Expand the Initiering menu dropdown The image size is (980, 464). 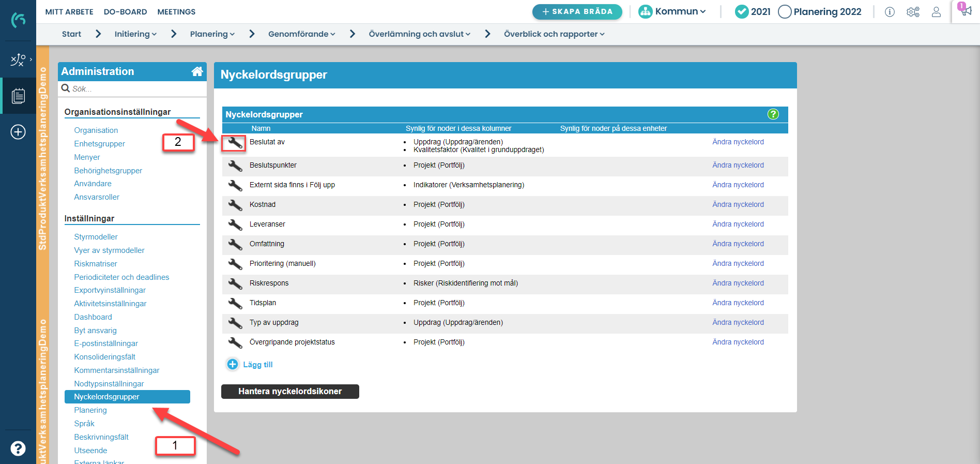click(135, 34)
